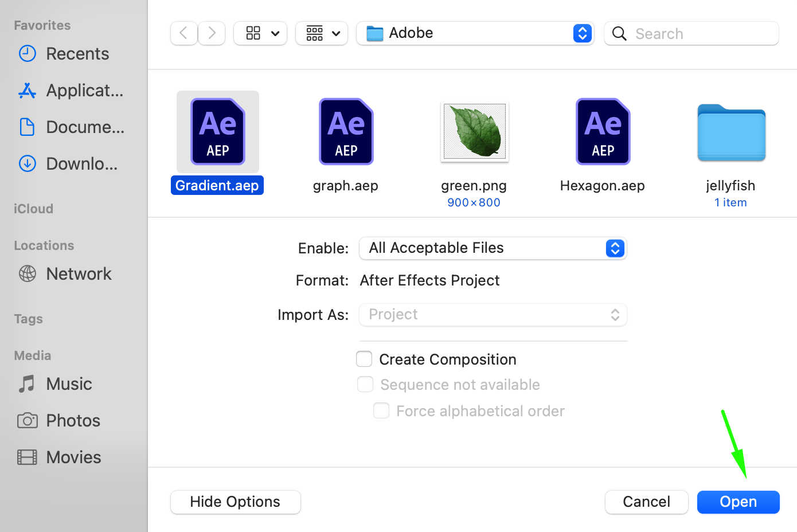Open the icon view options dropdown
Screen dimensions: 797x532
point(260,33)
